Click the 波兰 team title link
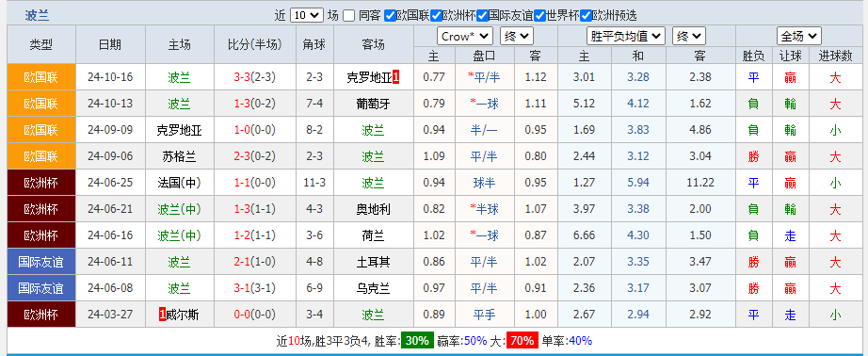868x356 pixels. [x=37, y=15]
